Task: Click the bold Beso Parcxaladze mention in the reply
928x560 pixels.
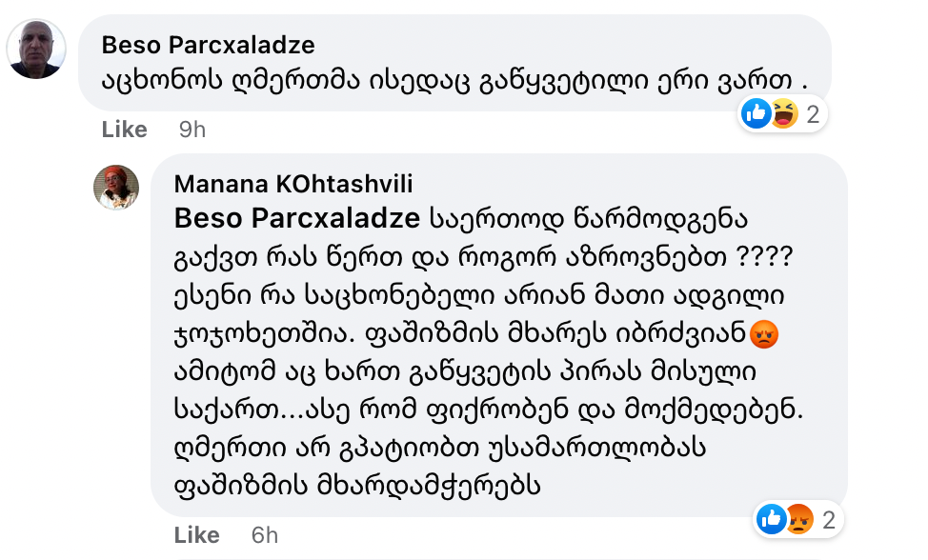Action: (x=297, y=219)
